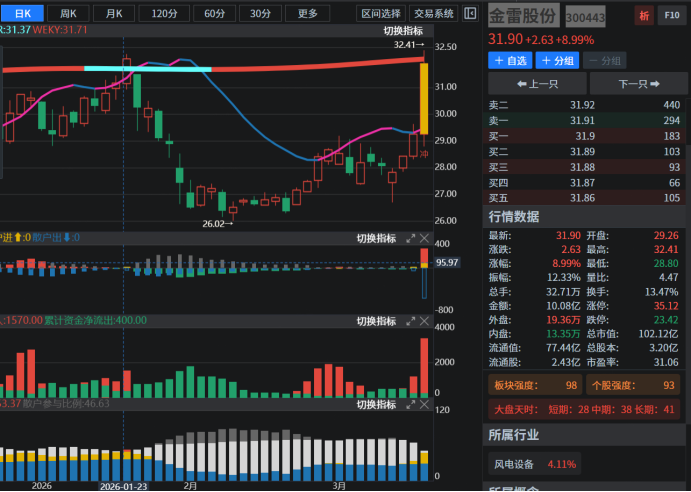The width and height of the screenshot is (691, 492).
Task: Select the 60分 timeframe tab
Action: 214,14
